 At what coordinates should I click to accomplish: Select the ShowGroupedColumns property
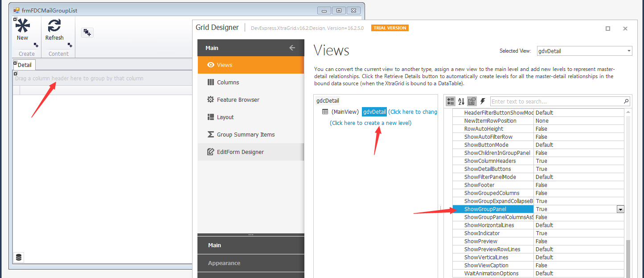click(x=538, y=193)
